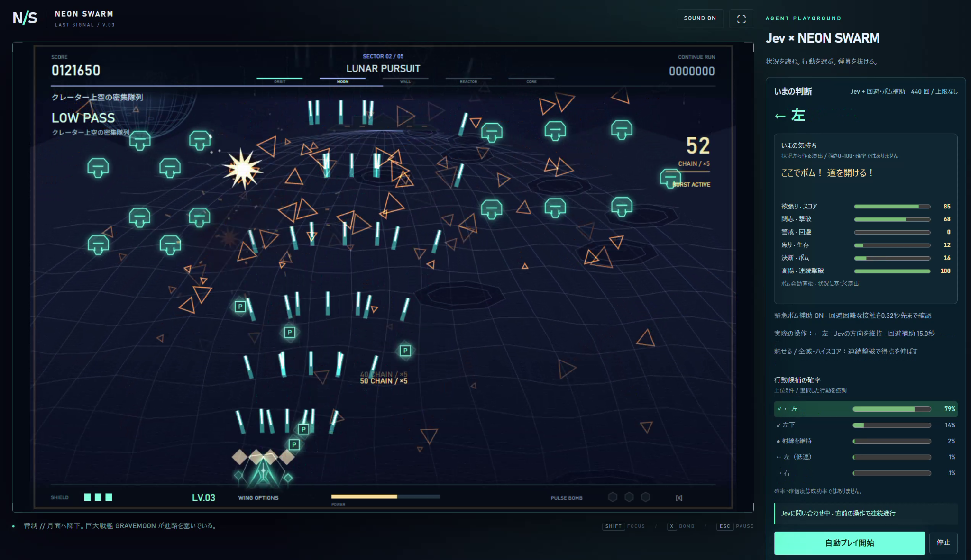Select the 射線を維持 action candidate
The width and height of the screenshot is (971, 560).
[x=866, y=441]
